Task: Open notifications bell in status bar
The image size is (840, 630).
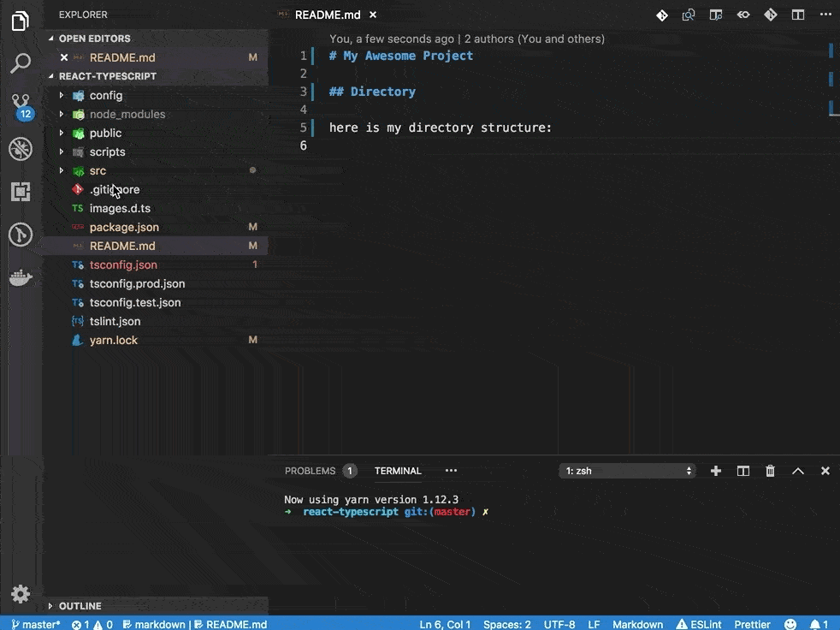Action: 819,624
